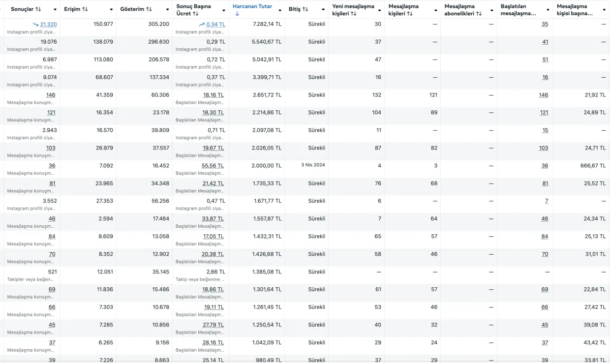Open the underlined 0,34 TL cost value
The image size is (610, 364).
216,24
